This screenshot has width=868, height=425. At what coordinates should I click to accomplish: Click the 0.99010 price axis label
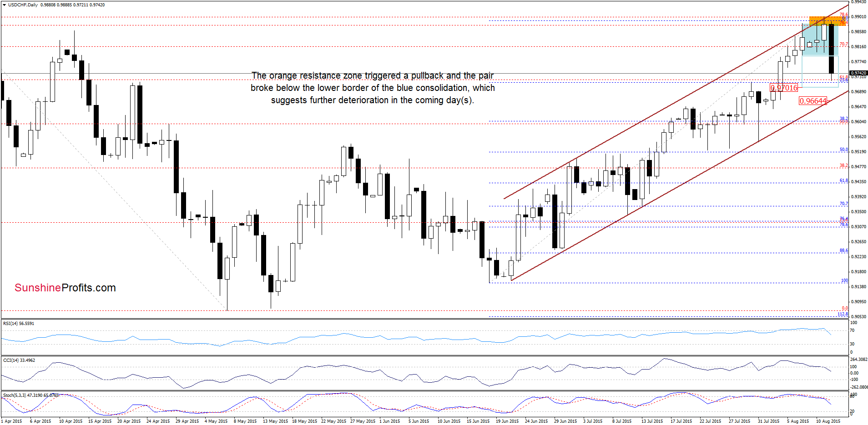click(858, 17)
